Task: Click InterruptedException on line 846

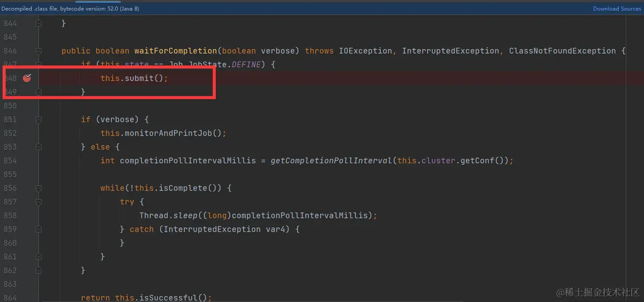Action: pos(451,51)
